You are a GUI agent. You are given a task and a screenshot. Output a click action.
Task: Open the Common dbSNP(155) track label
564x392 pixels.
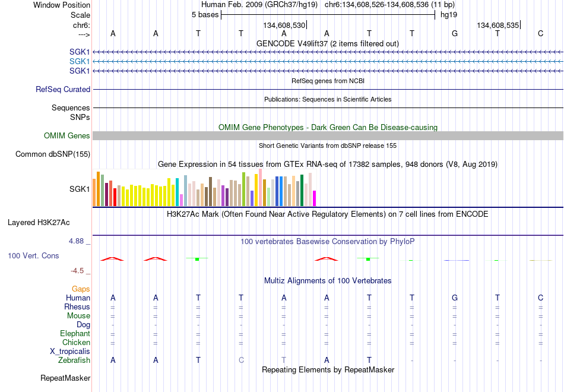pos(53,154)
